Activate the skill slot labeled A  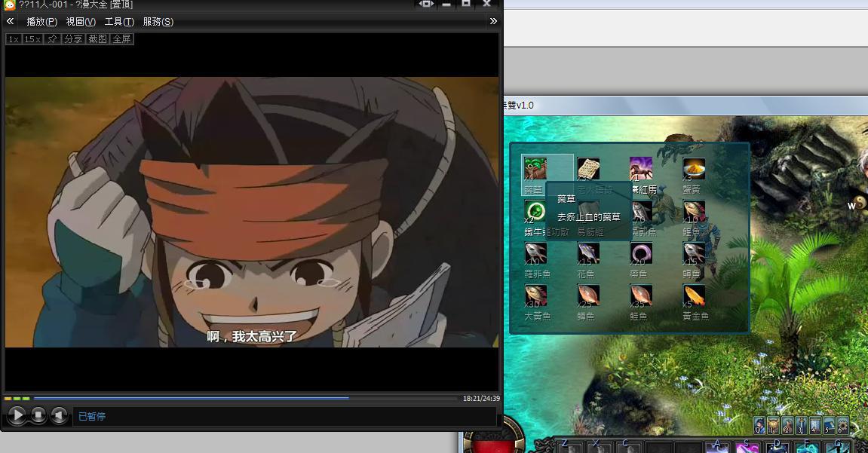tap(717, 446)
